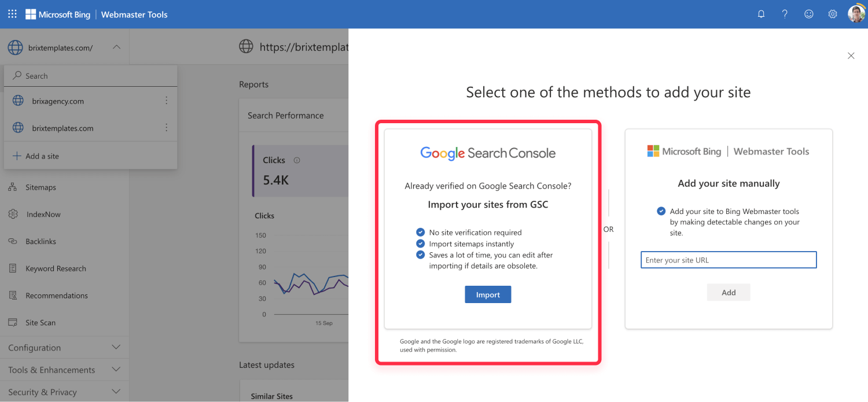Click the Import button
This screenshot has height=402, width=868.
[488, 294]
